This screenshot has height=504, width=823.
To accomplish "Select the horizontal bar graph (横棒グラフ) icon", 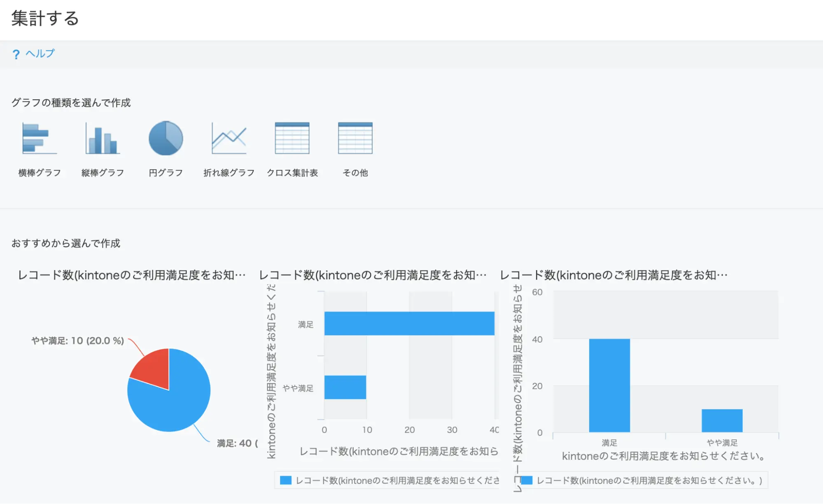I will point(40,139).
